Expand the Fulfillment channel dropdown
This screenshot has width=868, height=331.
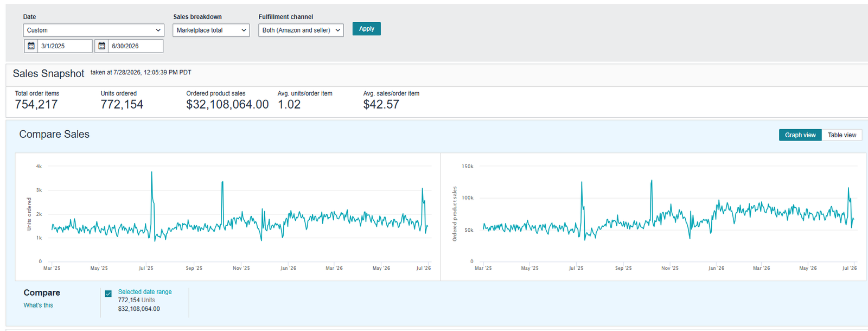tap(301, 30)
